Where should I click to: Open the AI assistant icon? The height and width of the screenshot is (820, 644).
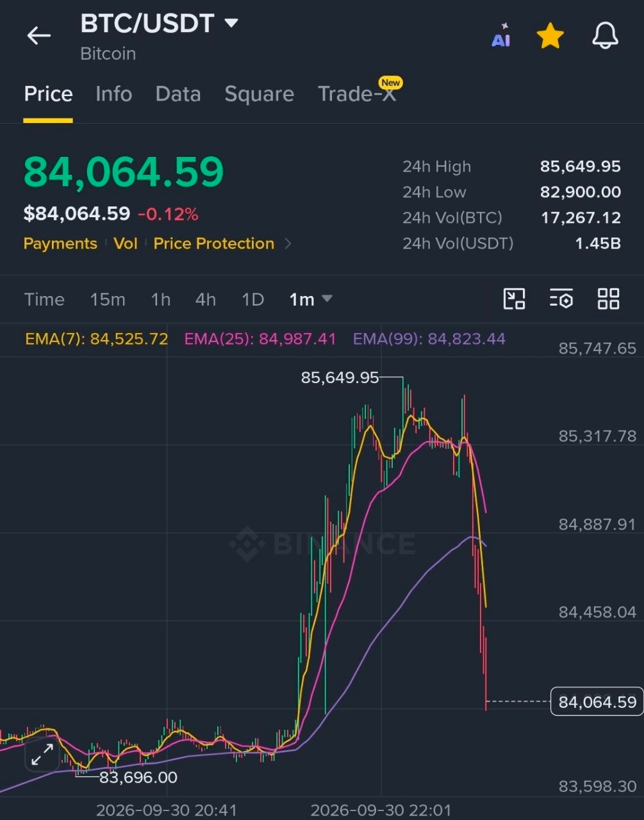(x=501, y=36)
